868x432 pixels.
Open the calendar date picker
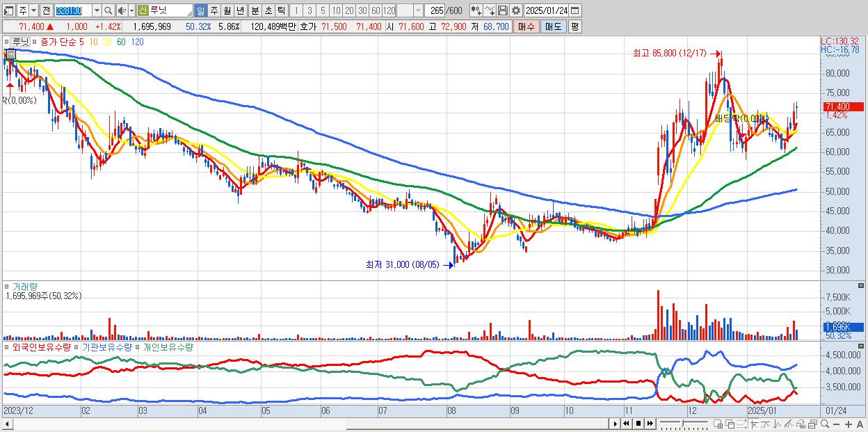574,11
